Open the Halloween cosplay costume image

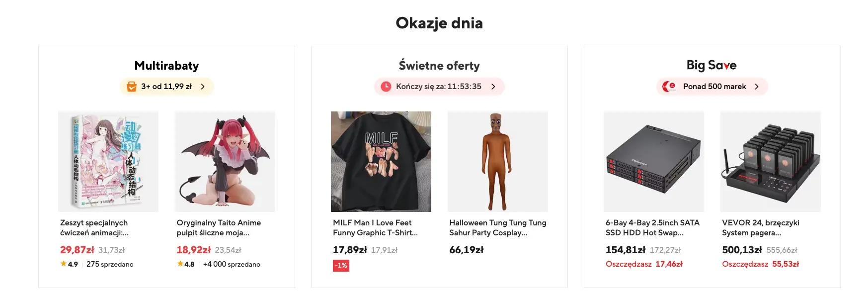tap(497, 162)
